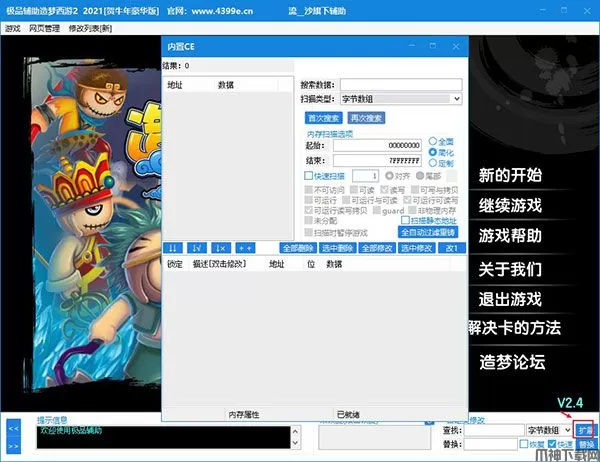600x462 pixels.
Task: Click the arrow-X remove button in CE toolbar
Action: (x=221, y=248)
